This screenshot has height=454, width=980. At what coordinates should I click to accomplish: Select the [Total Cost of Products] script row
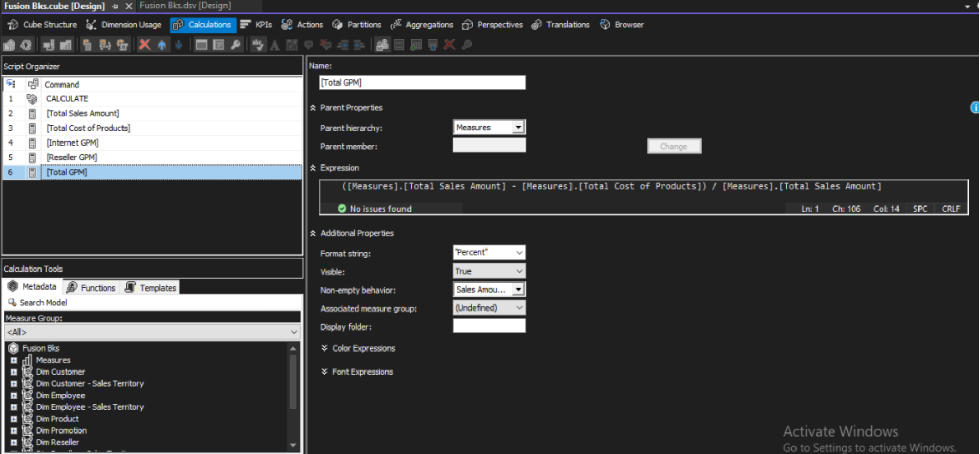(x=152, y=128)
